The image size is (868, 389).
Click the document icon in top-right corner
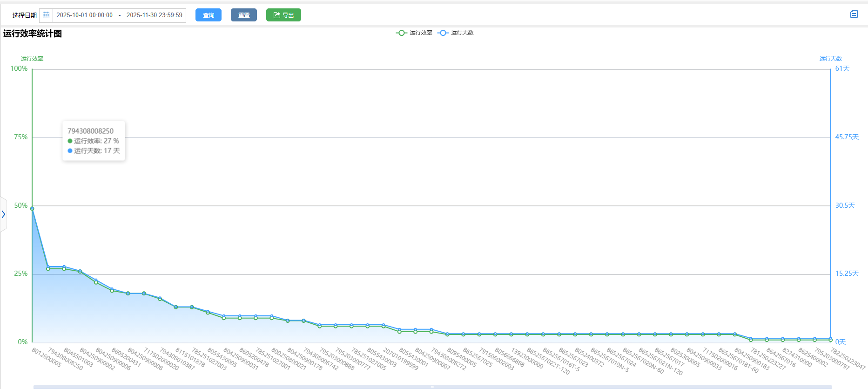854,14
